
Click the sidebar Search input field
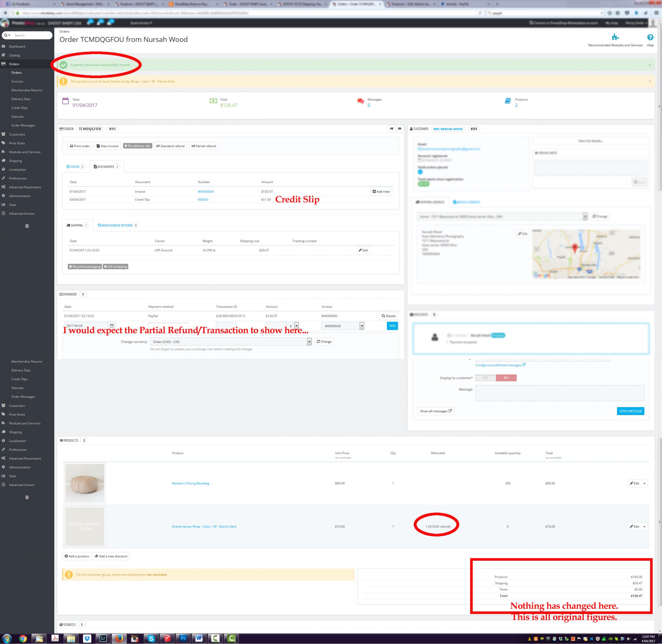32,35
